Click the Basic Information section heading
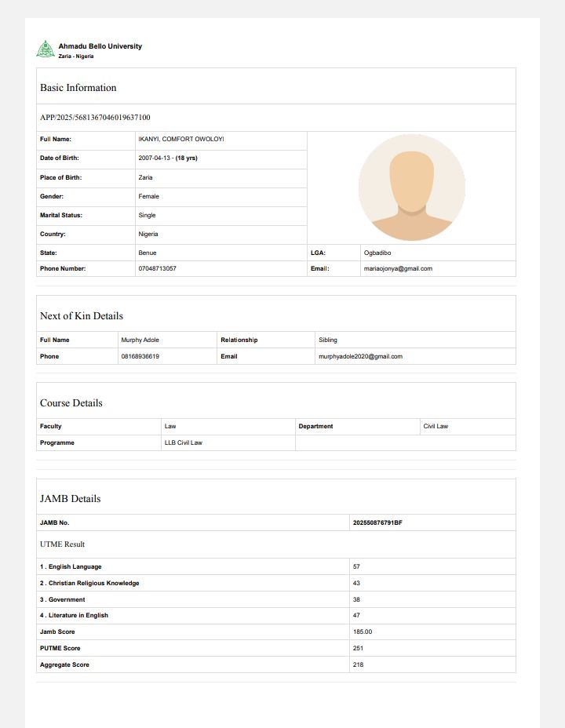Viewport: 565px width, 728px height. pos(78,88)
